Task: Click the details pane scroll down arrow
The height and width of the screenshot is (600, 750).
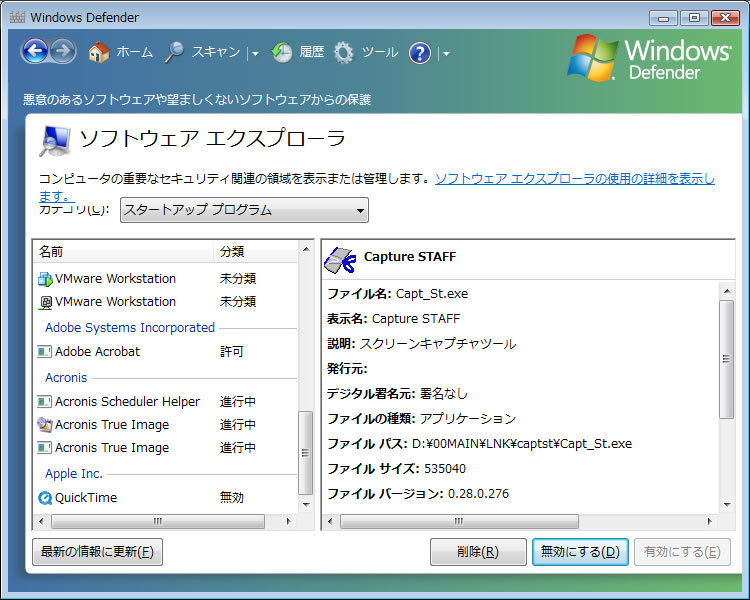Action: pyautogui.click(x=727, y=505)
